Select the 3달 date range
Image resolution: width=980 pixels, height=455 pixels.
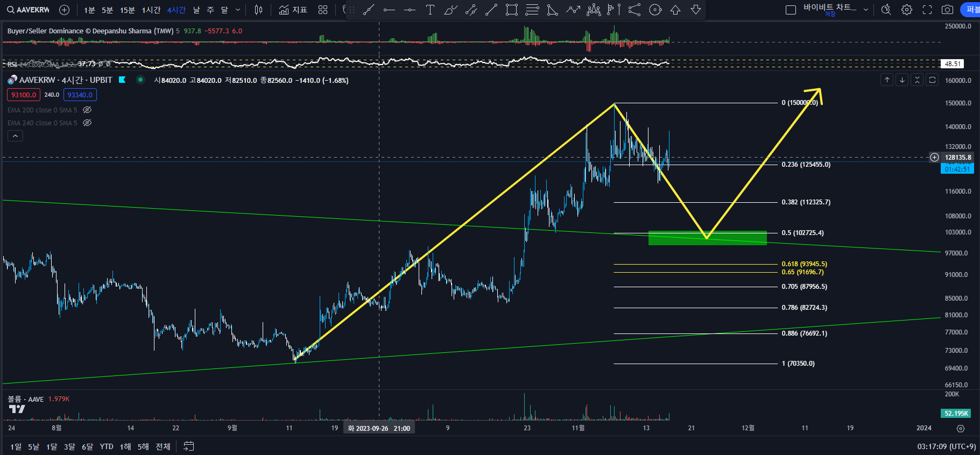click(69, 446)
